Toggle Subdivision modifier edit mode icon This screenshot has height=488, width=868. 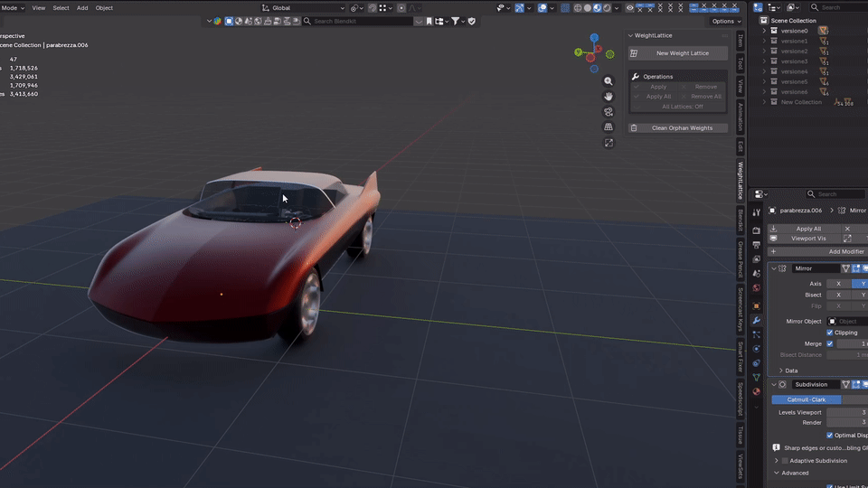tap(856, 385)
